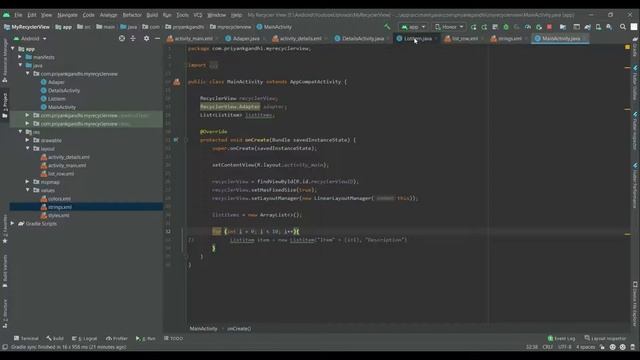Open the Honor device selector dropdown
This screenshot has width=640, height=360.
pyautogui.click(x=449, y=27)
